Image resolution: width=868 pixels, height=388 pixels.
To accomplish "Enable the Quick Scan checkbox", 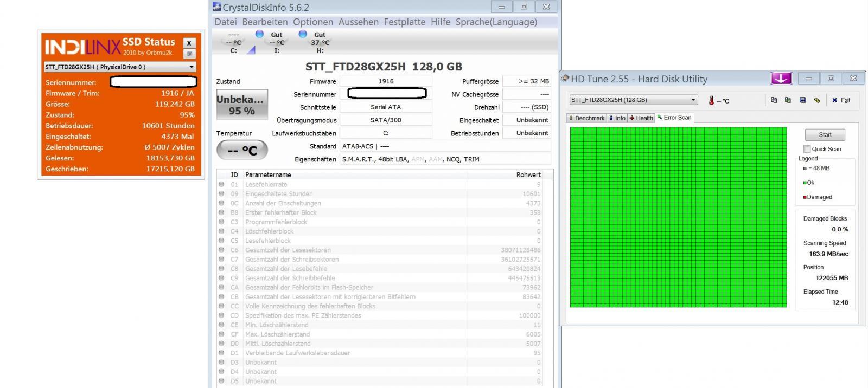I will [807, 149].
